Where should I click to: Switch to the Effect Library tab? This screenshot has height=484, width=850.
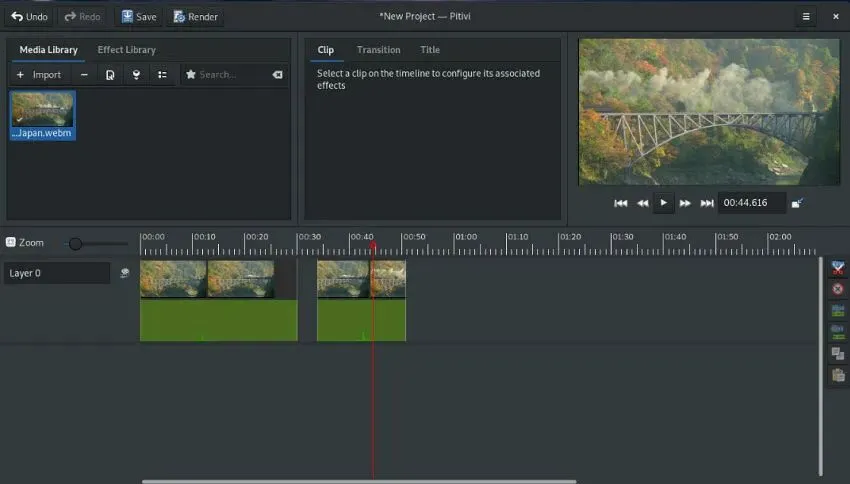click(x=126, y=50)
